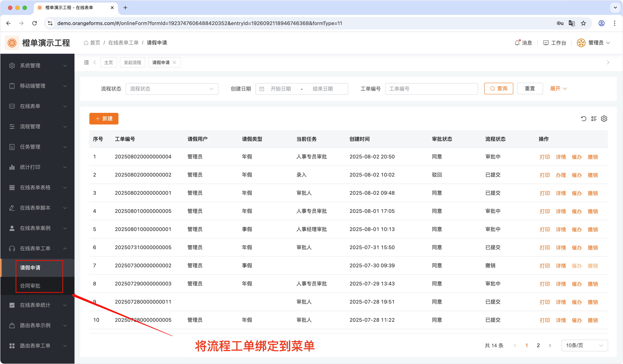
Task: Click the 工单编号 input field
Action: tap(431, 89)
